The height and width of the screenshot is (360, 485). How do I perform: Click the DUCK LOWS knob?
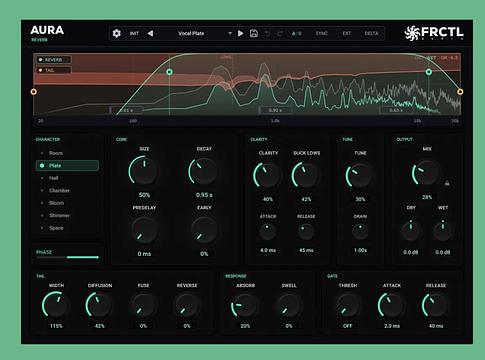[305, 175]
